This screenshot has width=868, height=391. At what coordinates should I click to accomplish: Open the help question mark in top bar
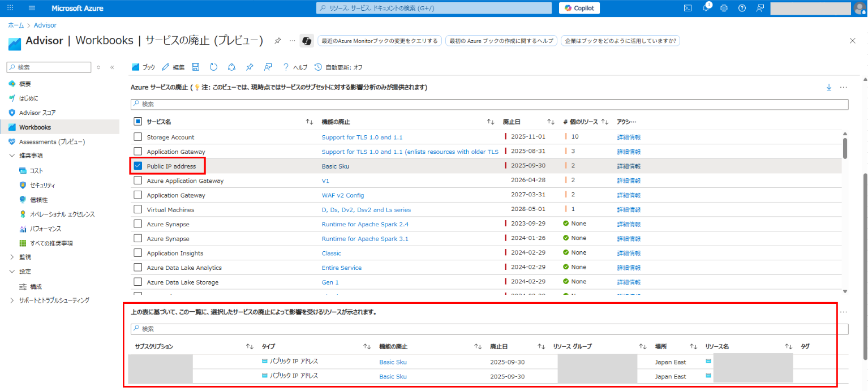tap(742, 8)
